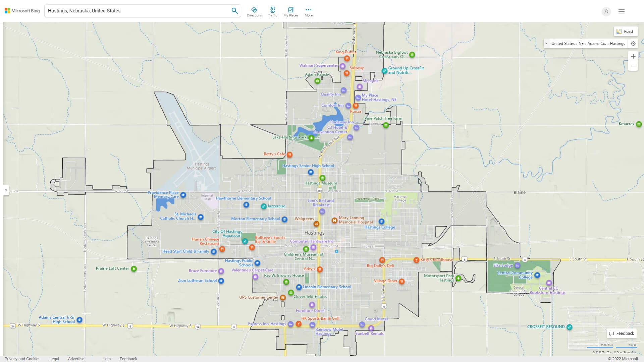The height and width of the screenshot is (362, 644).
Task: Open the hamburger settings menu
Action: 621,11
